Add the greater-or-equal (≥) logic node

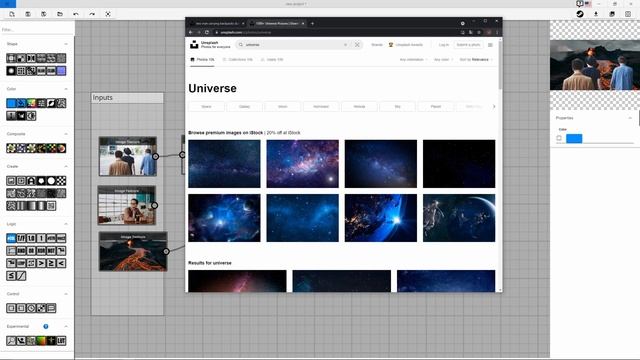tap(51, 263)
